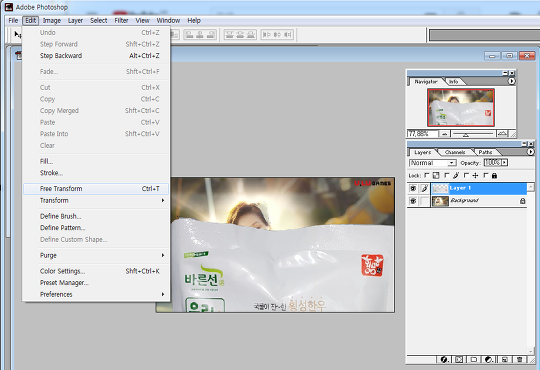Open the Normal blend mode dropdown
The image size is (540, 370).
tap(433, 163)
